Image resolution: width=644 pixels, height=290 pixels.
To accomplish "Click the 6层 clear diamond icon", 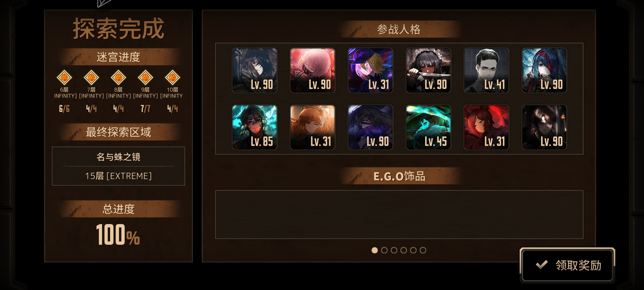I will tap(64, 77).
